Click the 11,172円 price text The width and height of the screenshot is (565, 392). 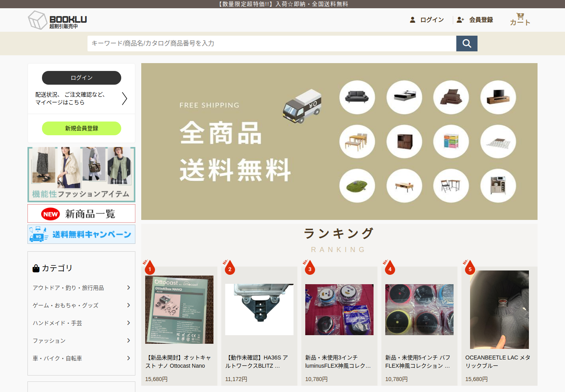(236, 379)
